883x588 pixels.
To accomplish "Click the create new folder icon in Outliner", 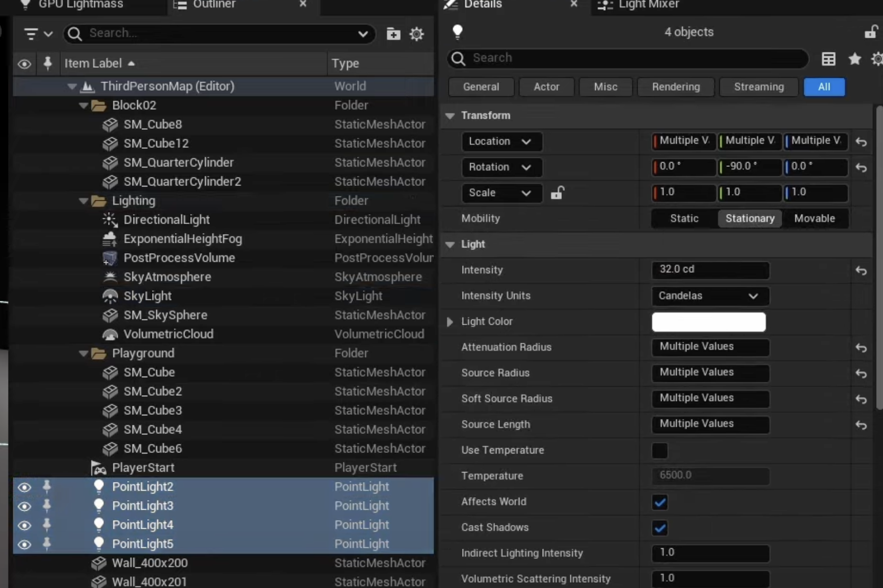I will pyautogui.click(x=393, y=34).
